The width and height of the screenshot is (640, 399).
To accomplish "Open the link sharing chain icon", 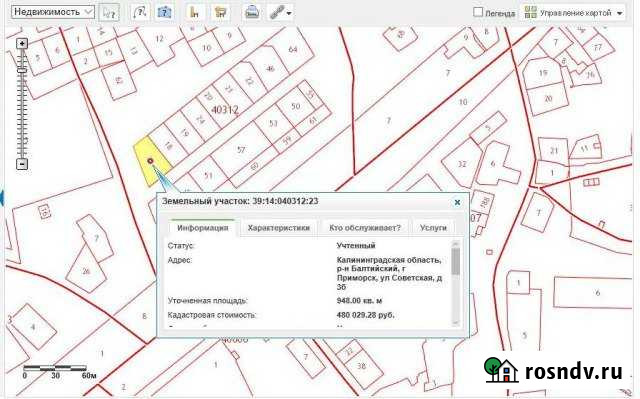I will pos(277,13).
